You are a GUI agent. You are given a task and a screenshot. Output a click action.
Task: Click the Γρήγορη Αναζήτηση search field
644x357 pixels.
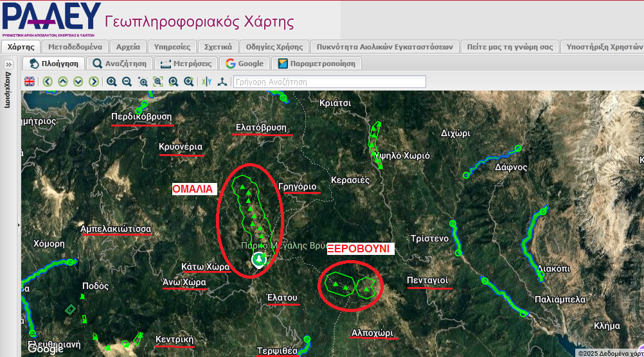click(329, 82)
